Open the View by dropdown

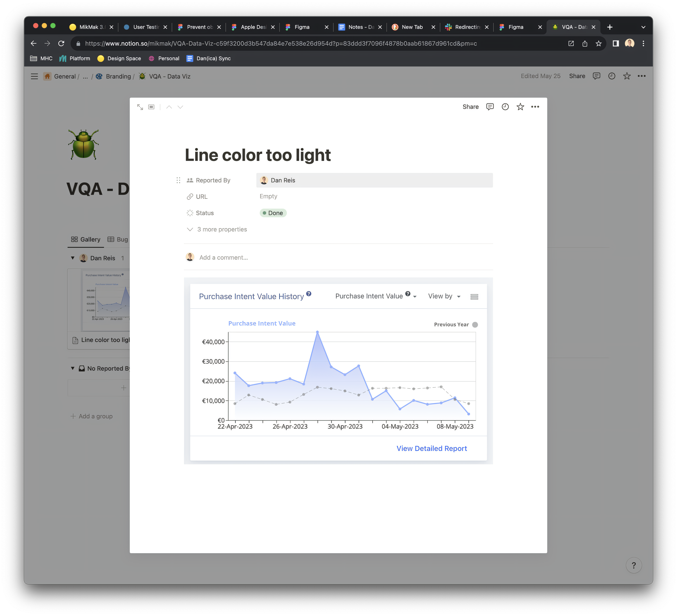(x=444, y=296)
